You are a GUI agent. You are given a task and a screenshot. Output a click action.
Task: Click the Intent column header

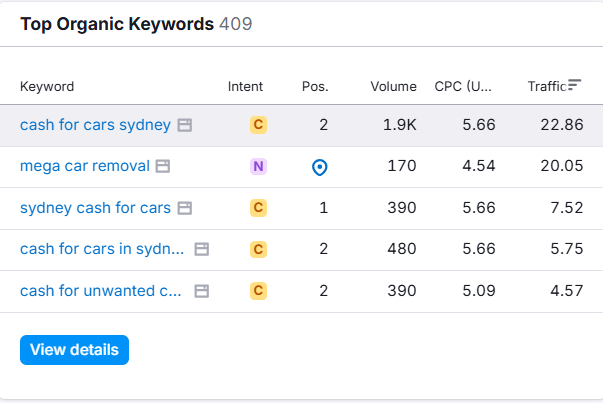point(246,86)
